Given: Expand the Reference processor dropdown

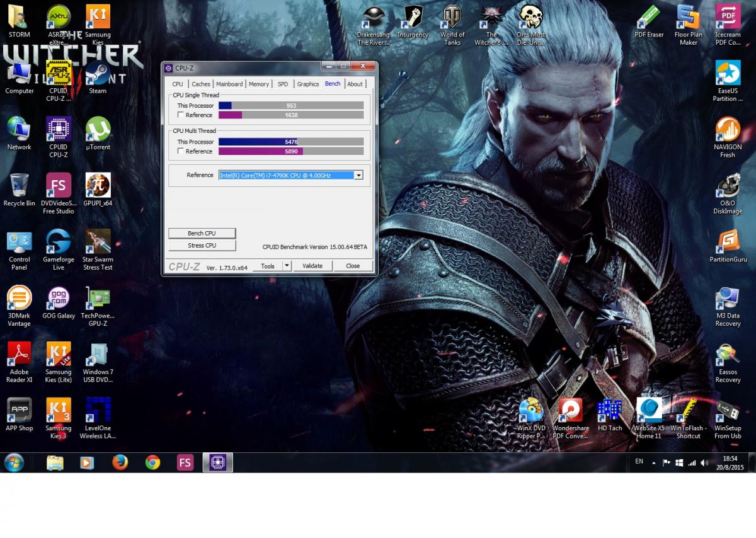Looking at the screenshot, I should pos(358,175).
